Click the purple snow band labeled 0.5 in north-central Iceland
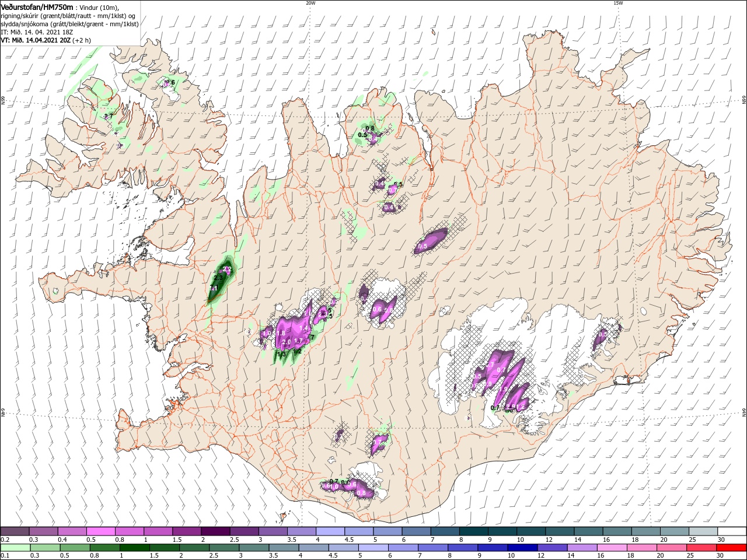The width and height of the screenshot is (747, 560). click(431, 240)
